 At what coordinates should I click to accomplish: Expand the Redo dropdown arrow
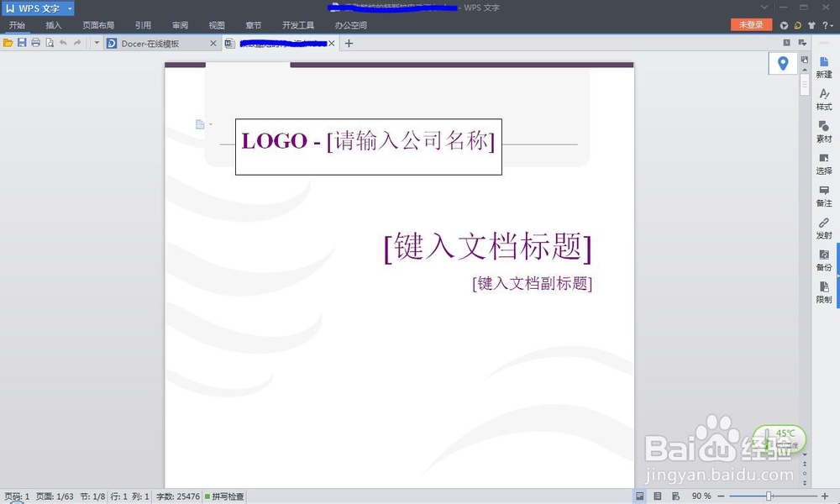[84, 43]
